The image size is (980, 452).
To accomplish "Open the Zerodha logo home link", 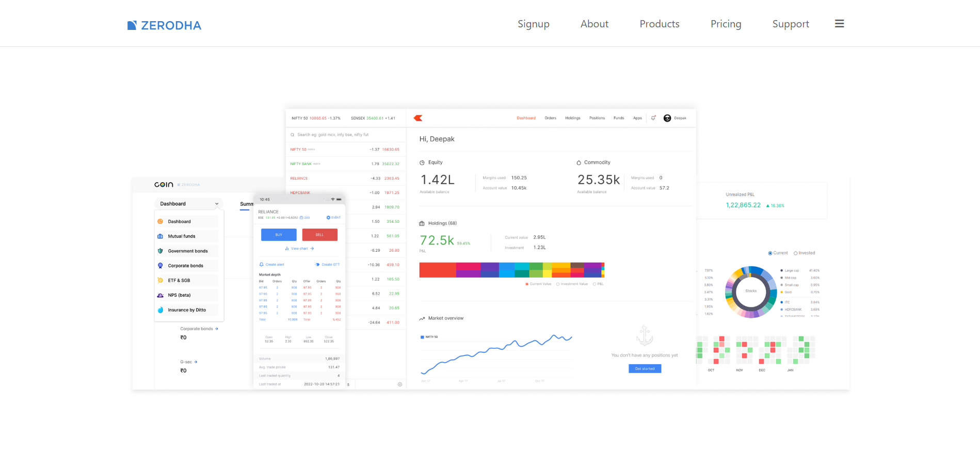I will pos(164,25).
